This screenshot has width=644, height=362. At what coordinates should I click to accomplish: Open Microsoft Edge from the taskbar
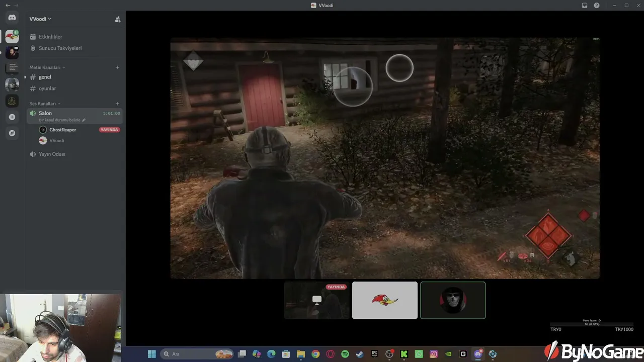click(271, 354)
